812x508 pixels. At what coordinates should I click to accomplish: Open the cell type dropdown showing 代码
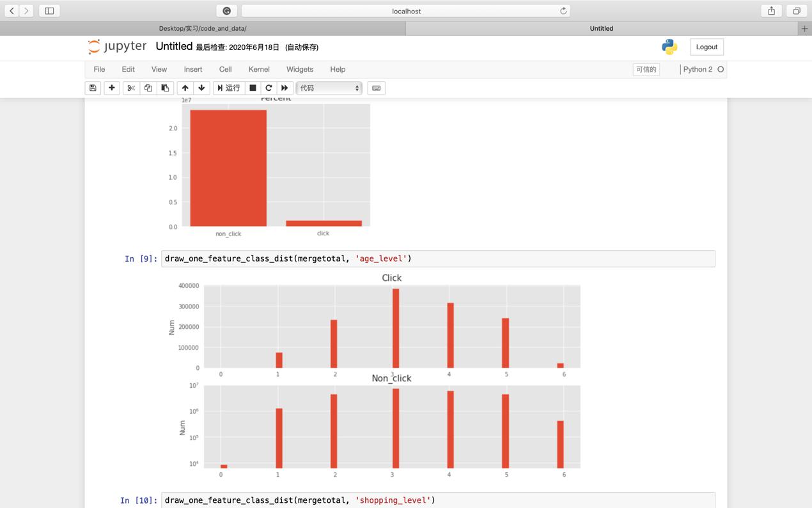(329, 88)
